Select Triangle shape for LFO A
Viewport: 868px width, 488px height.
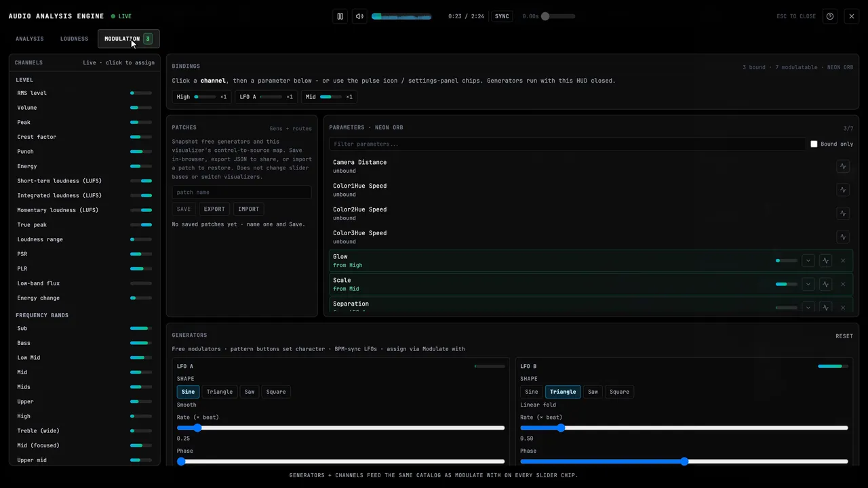pyautogui.click(x=220, y=392)
